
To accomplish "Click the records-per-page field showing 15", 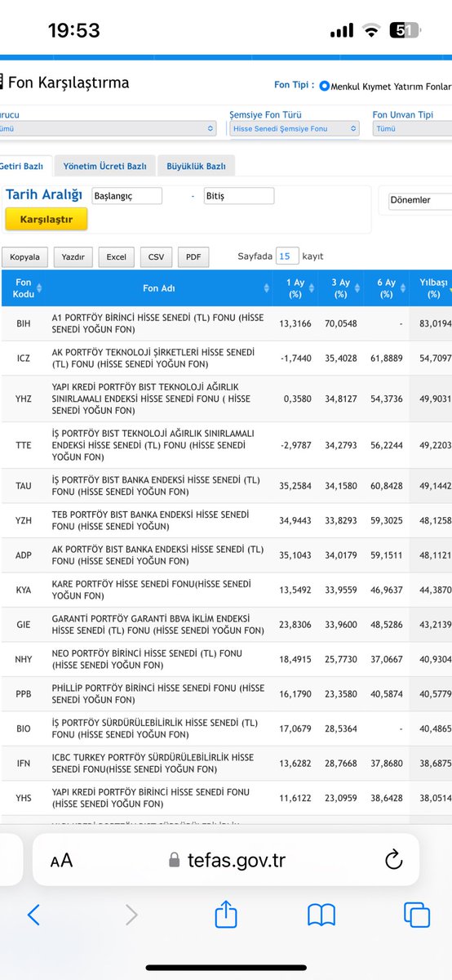I will (287, 256).
